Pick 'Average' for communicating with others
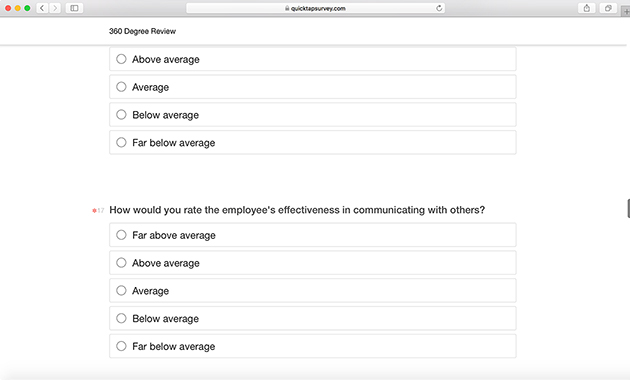Image resolution: width=630 pixels, height=380 pixels. [313, 290]
